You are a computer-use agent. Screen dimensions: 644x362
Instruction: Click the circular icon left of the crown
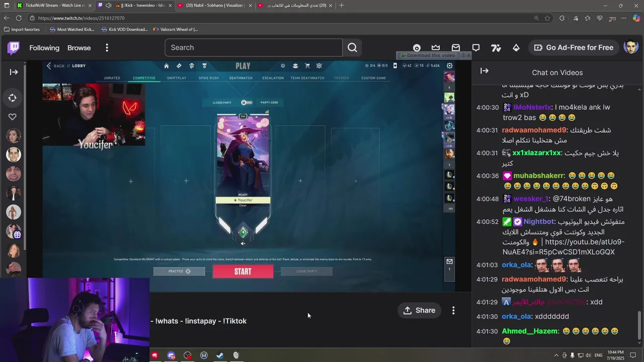[417, 48]
